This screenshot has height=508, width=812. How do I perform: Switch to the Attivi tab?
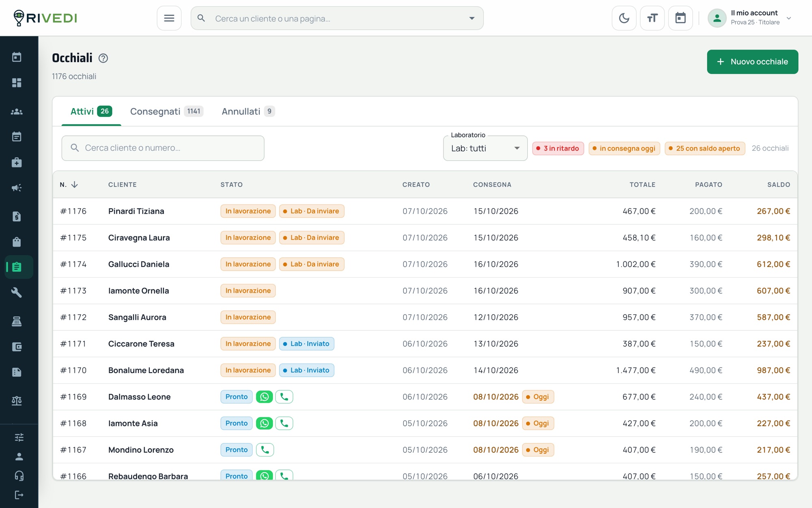click(91, 111)
